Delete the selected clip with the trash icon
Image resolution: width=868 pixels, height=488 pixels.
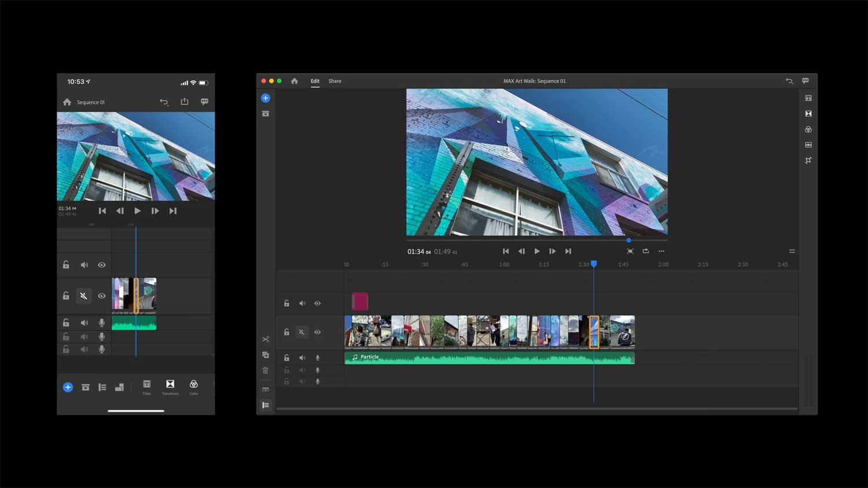coord(266,370)
